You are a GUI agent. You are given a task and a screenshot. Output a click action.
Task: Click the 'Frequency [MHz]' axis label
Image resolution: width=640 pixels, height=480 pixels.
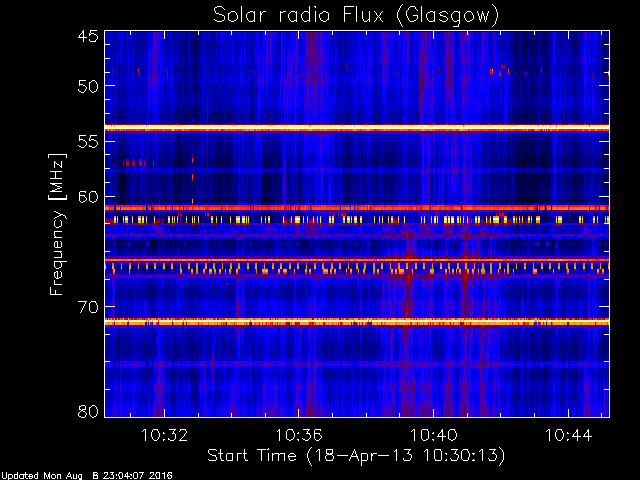[x=57, y=224]
